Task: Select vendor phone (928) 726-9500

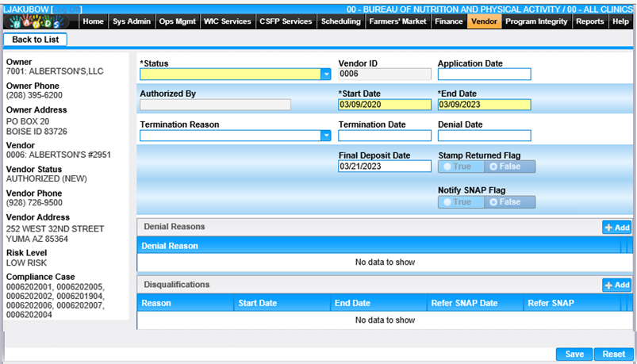Action: click(34, 203)
